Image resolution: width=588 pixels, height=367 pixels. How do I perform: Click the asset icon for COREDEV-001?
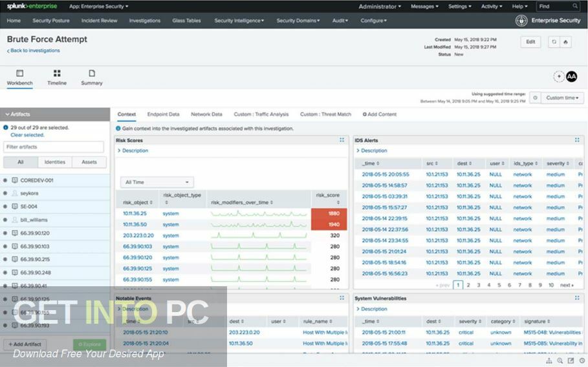tap(15, 180)
